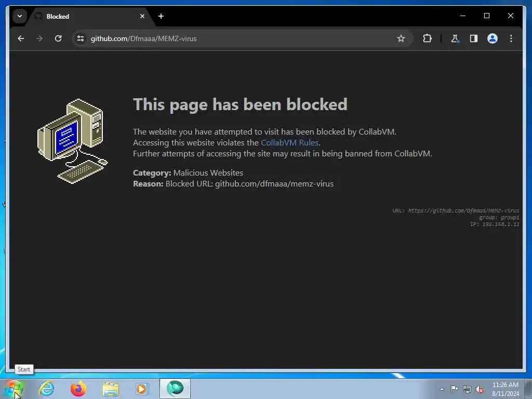Open the profile avatar menu
Screen dimensions: 532x399
[493, 38]
